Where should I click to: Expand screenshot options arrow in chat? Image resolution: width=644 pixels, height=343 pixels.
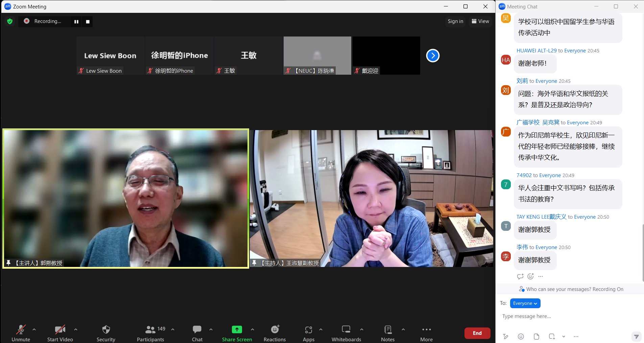coord(564,337)
